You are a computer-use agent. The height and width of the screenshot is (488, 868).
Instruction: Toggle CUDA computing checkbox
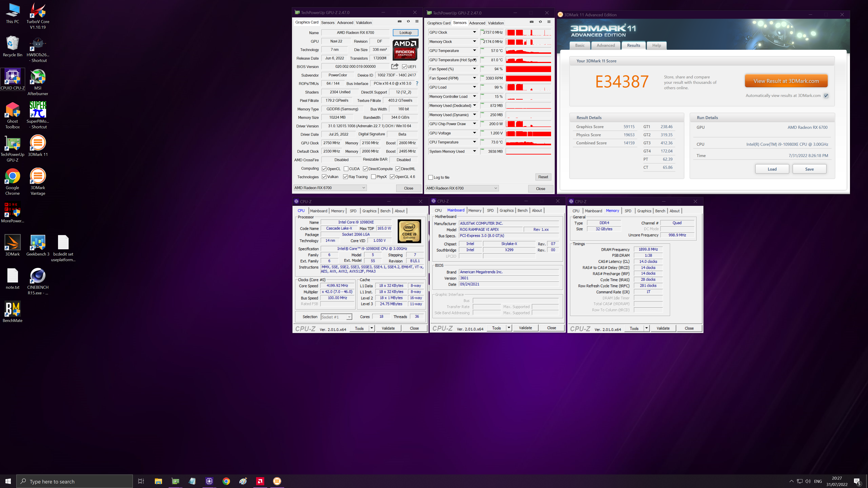coord(346,169)
